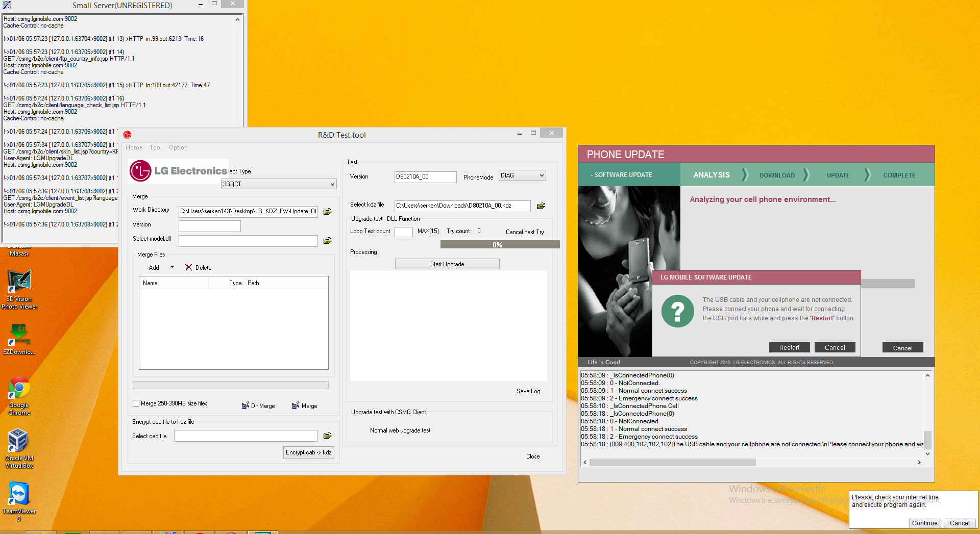980x534 pixels.
Task: Click Restart in LG Mobile Software Update
Action: pyautogui.click(x=789, y=347)
